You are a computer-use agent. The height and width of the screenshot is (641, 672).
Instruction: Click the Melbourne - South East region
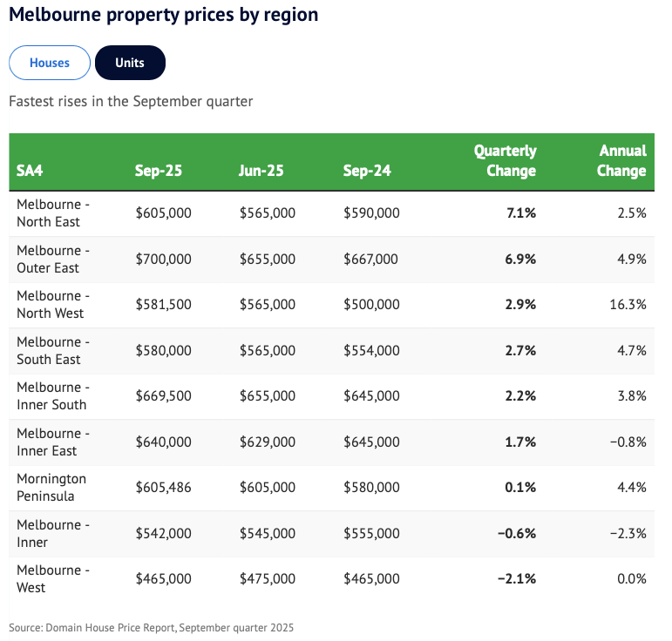pyautogui.click(x=53, y=350)
